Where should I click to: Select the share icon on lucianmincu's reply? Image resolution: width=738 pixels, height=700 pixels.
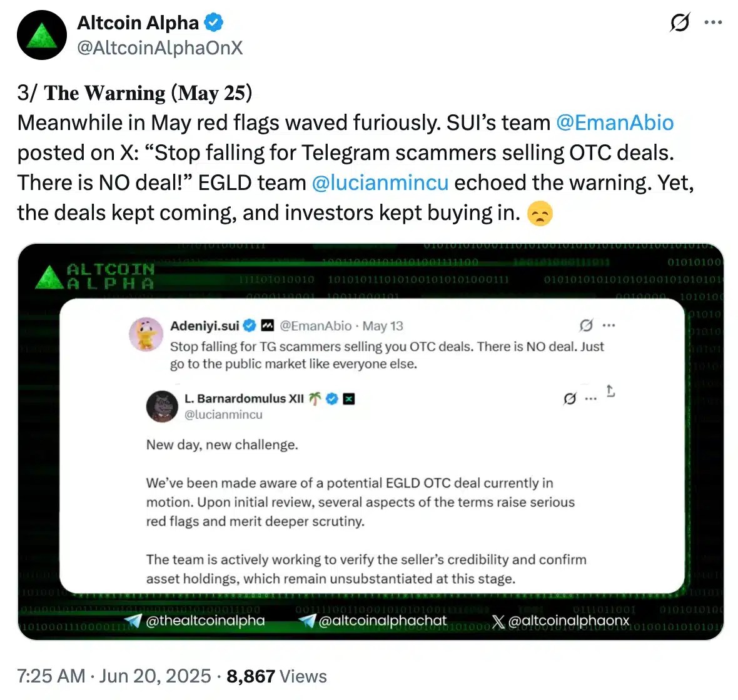point(611,392)
